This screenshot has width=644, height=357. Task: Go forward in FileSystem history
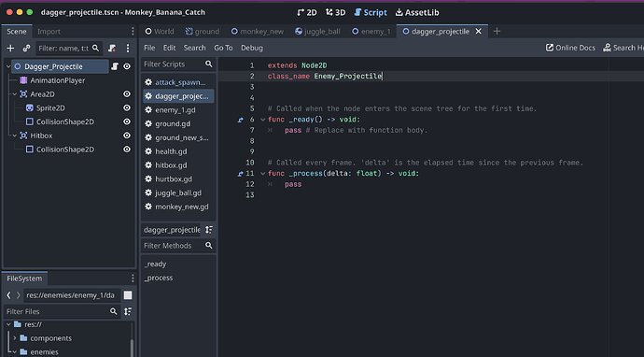click(18, 295)
